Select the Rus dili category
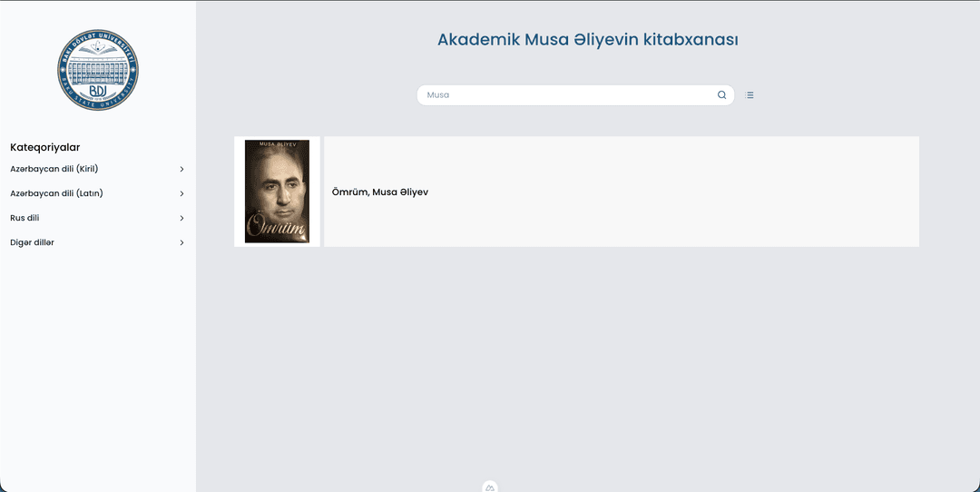This screenshot has width=980, height=492. click(25, 218)
